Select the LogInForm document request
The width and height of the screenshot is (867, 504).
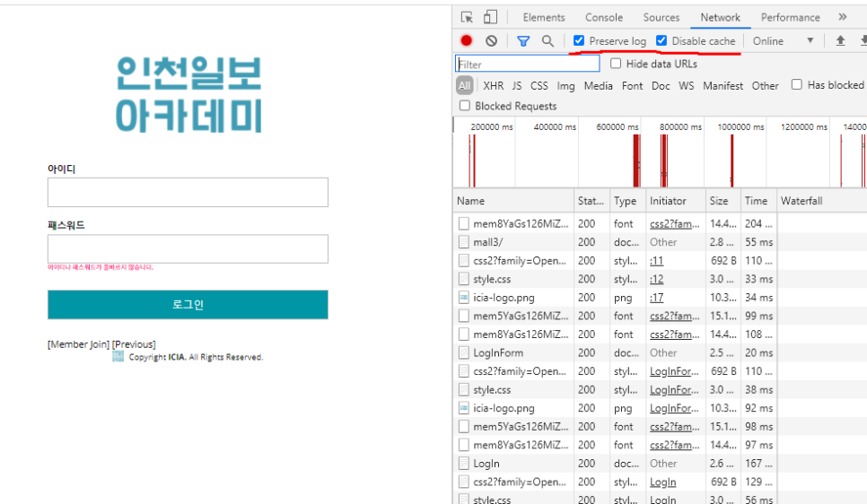point(661,352)
